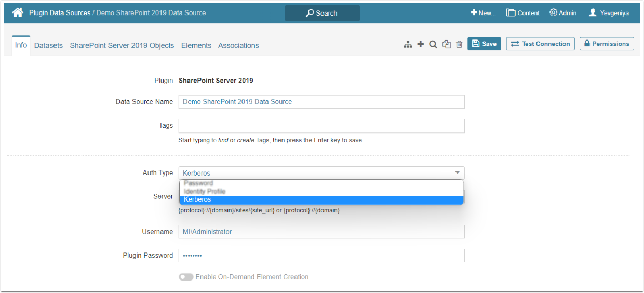Switch to the Elements tab
This screenshot has width=644, height=293.
(x=196, y=45)
